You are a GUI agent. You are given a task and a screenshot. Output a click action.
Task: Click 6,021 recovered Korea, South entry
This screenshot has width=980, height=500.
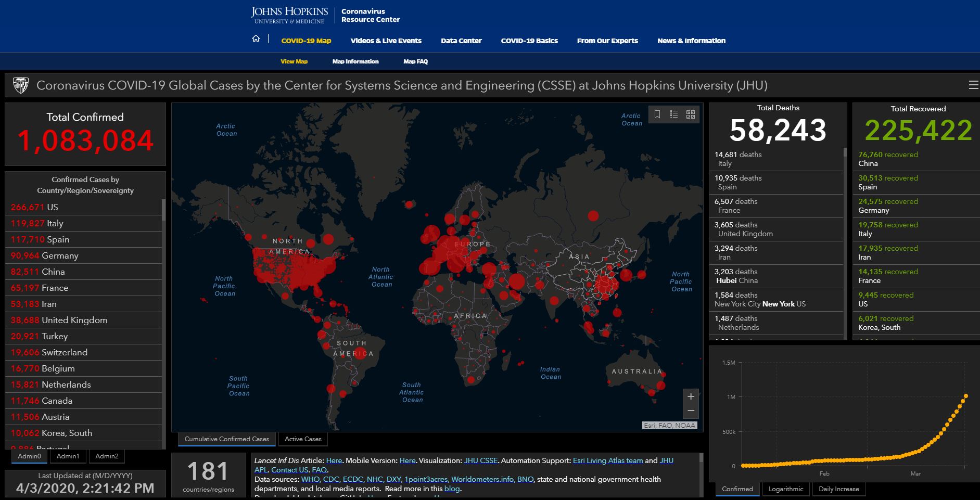click(916, 323)
